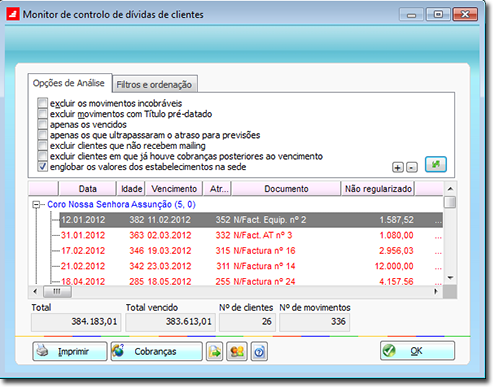
Task: Click the Atr... column header
Action: [x=218, y=189]
